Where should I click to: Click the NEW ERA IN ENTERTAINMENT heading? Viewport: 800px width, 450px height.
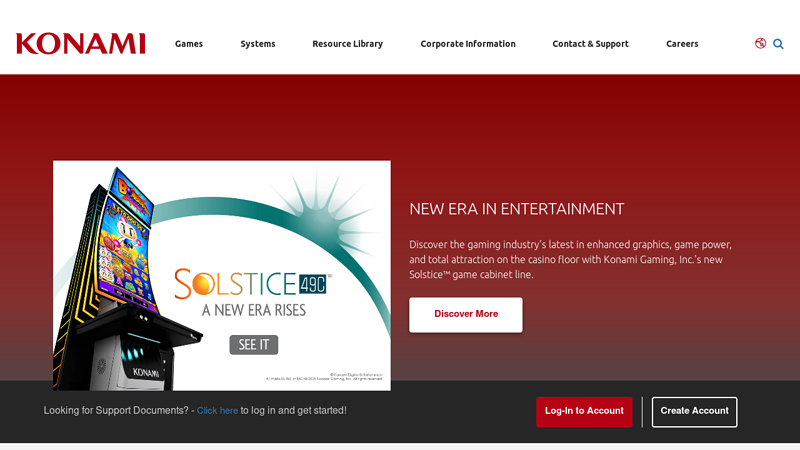(x=516, y=209)
